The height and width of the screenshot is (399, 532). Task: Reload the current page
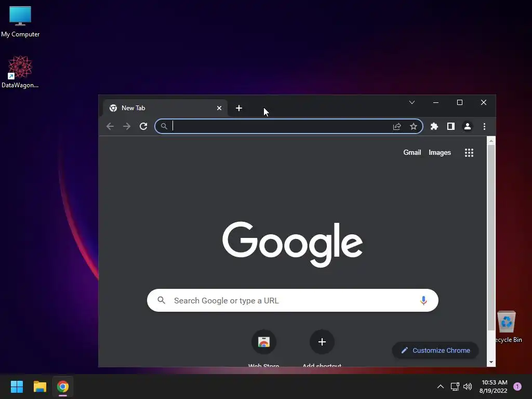tap(143, 127)
